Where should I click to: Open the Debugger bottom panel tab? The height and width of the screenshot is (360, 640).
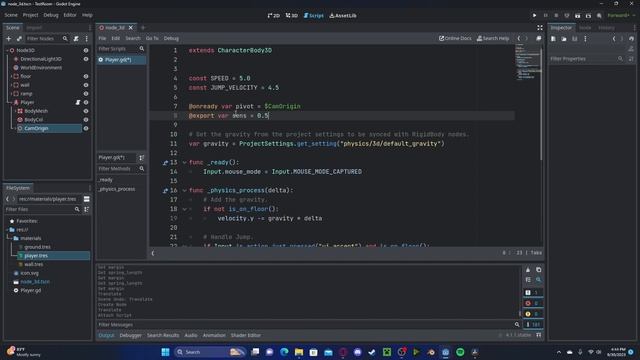click(x=131, y=336)
